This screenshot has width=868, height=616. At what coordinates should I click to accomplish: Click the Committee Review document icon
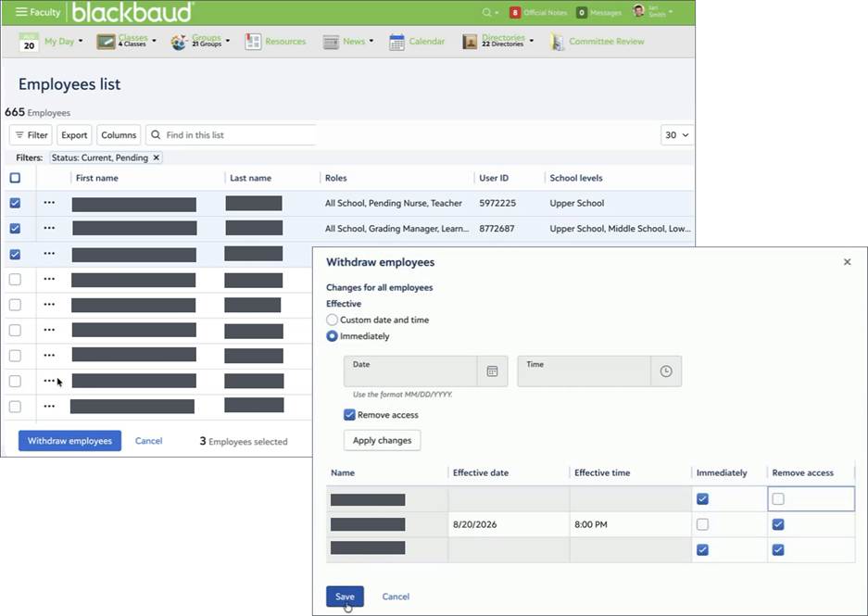[557, 42]
